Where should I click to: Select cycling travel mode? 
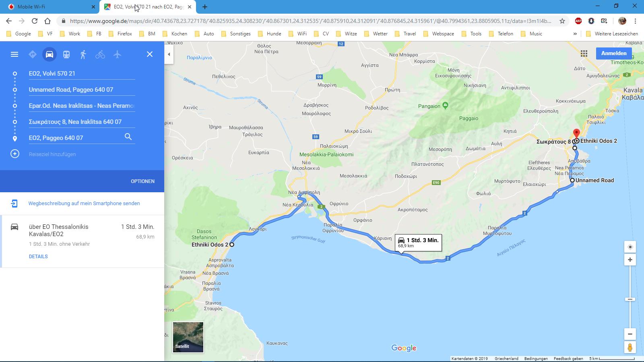(100, 54)
